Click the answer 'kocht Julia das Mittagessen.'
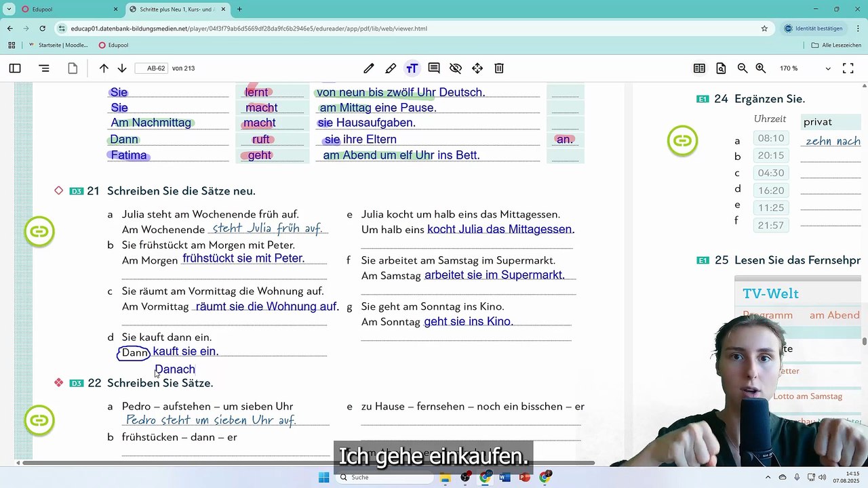Screen dimensions: 868x488 (x=501, y=229)
